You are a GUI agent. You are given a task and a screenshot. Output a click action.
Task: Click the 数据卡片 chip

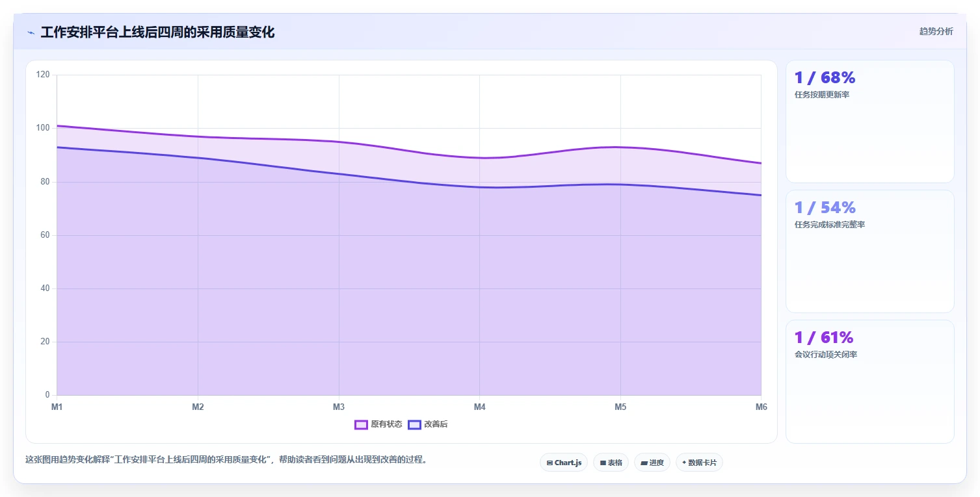coord(699,463)
